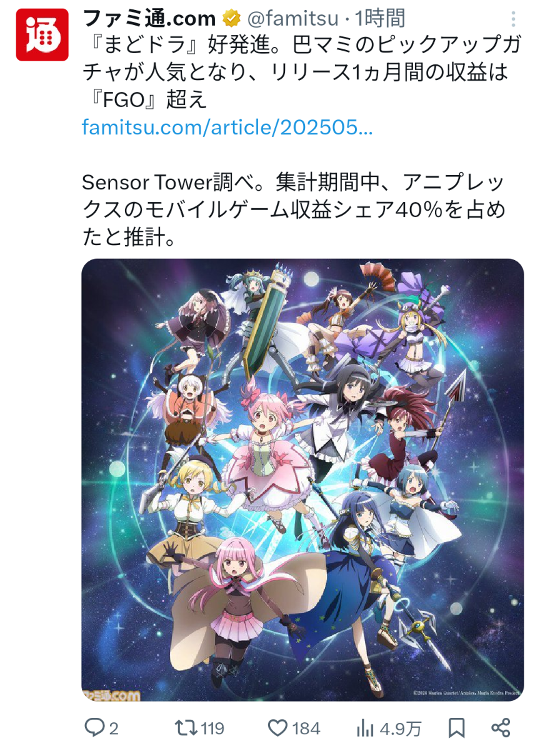Click the like count 184

click(306, 728)
